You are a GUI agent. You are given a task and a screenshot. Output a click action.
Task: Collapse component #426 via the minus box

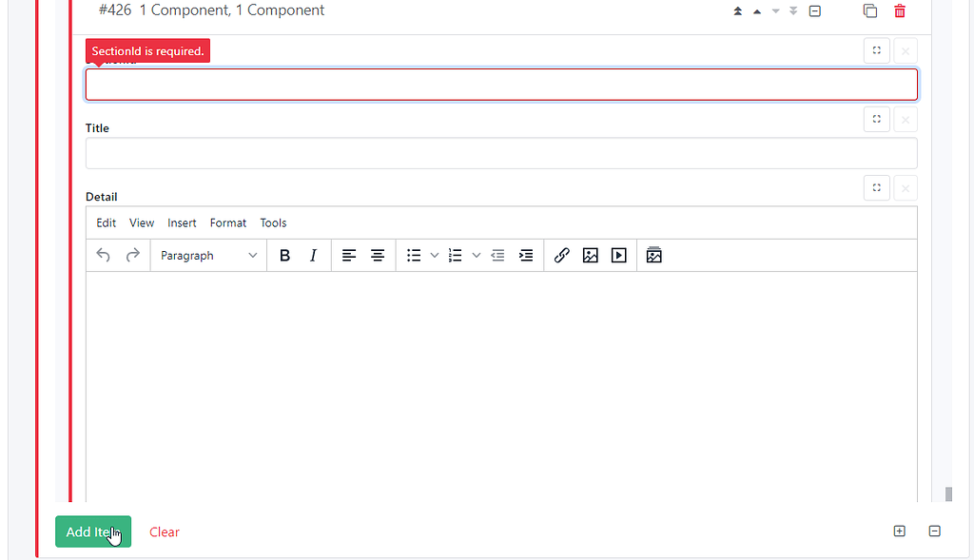pyautogui.click(x=814, y=10)
